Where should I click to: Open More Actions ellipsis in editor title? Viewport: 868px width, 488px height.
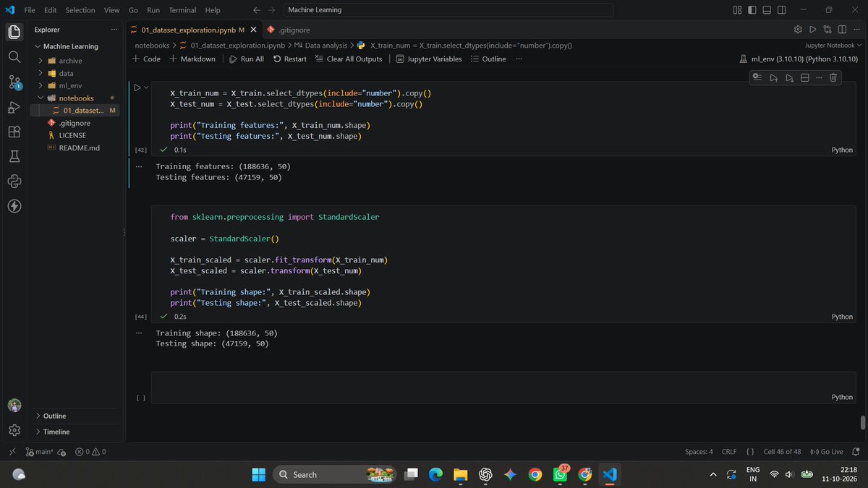click(856, 30)
